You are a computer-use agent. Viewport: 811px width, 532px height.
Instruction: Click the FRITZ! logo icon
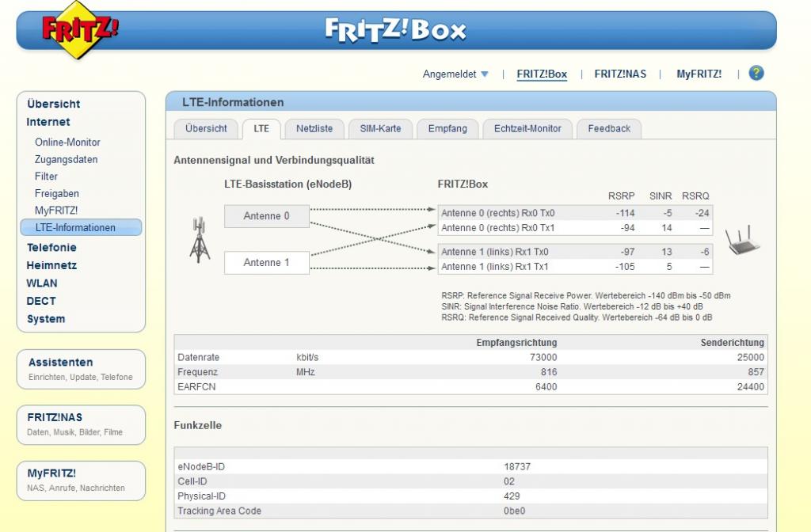(79, 29)
